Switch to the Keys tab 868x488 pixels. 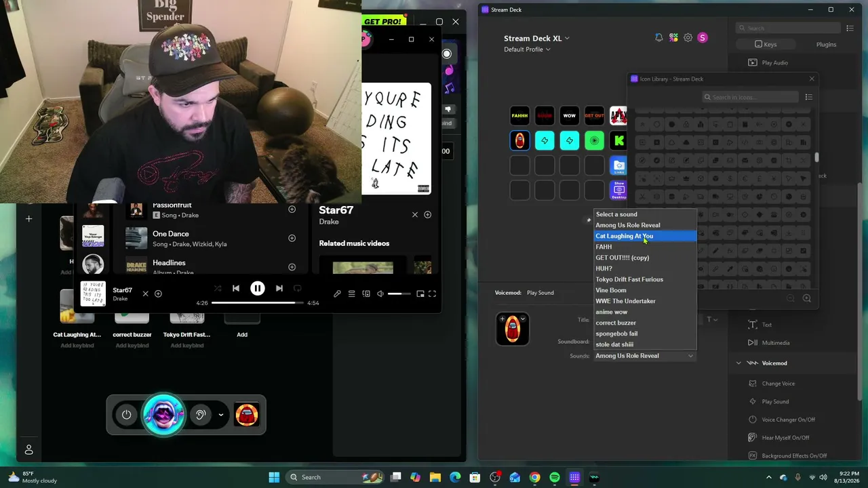point(766,44)
